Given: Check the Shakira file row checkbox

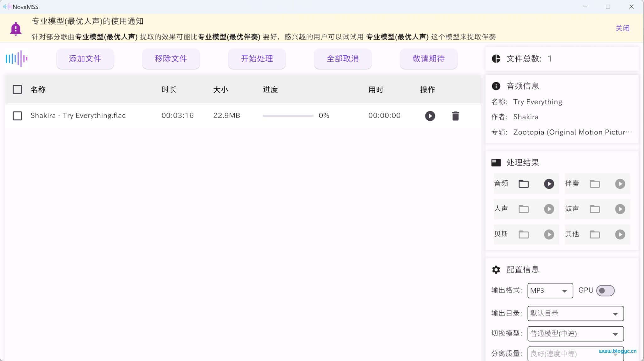Looking at the screenshot, I should click(17, 115).
